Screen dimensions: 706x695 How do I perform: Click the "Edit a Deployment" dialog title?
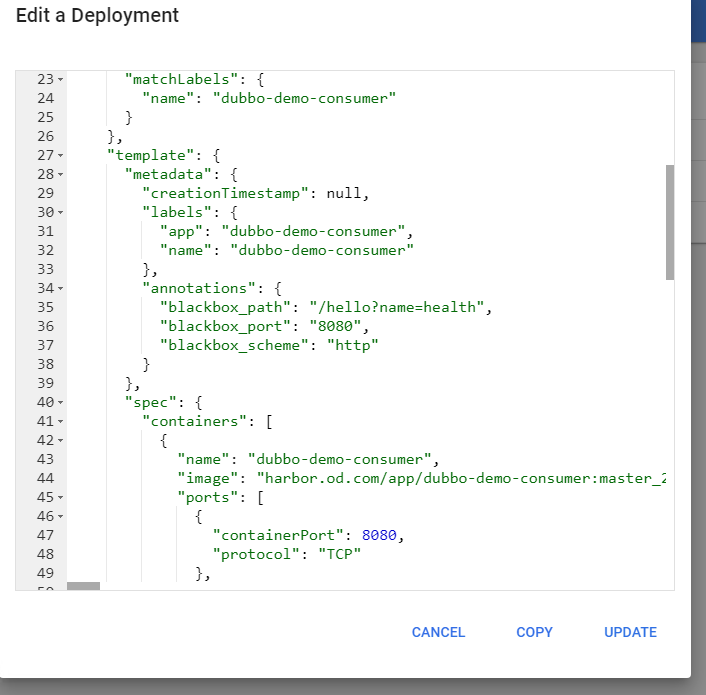click(x=97, y=16)
